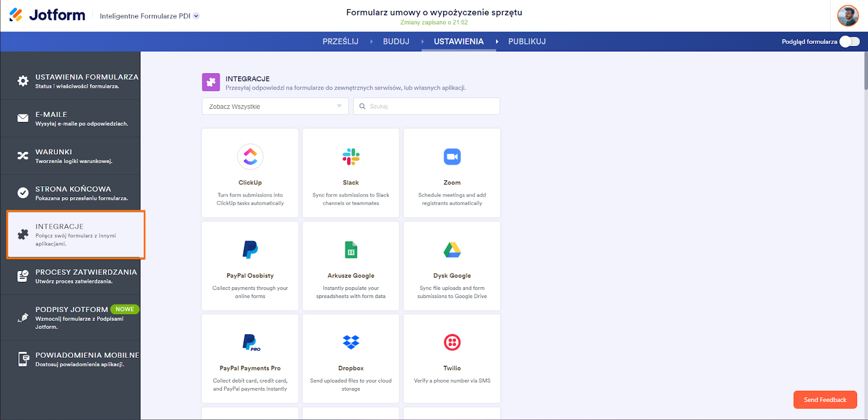Click the Send Feedback button

click(825, 400)
